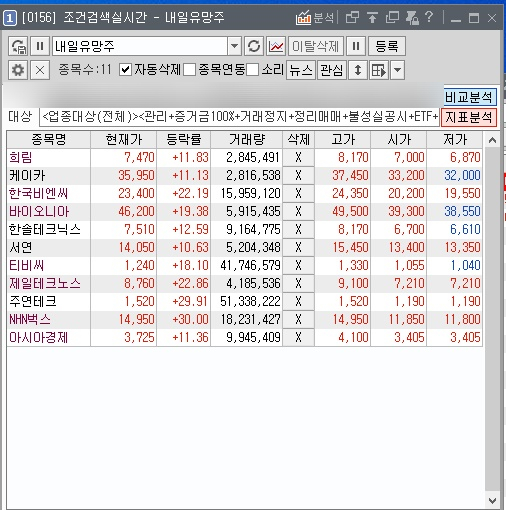Sort by the 거래량 column header

tap(247, 139)
